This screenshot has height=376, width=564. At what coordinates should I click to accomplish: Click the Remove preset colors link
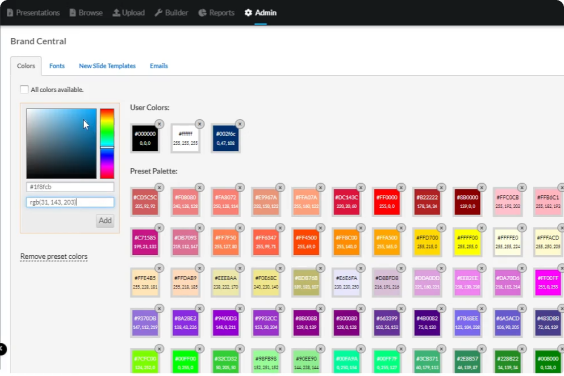tap(54, 257)
